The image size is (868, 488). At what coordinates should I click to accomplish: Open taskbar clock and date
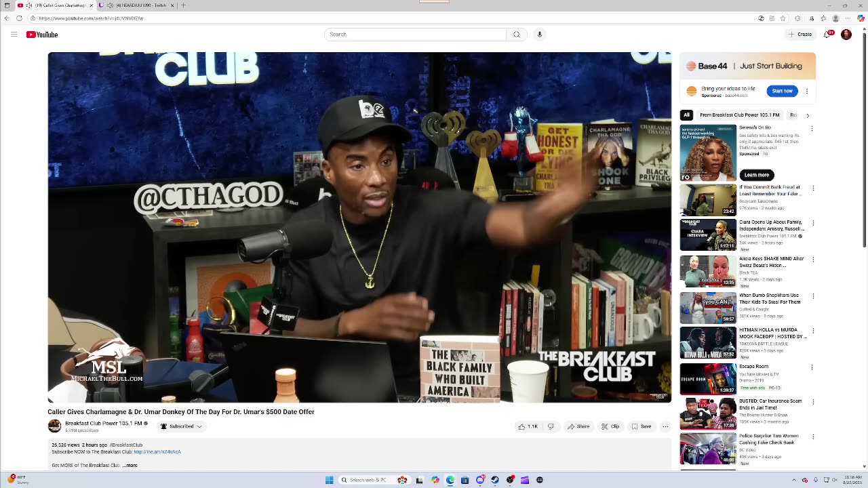pos(852,480)
